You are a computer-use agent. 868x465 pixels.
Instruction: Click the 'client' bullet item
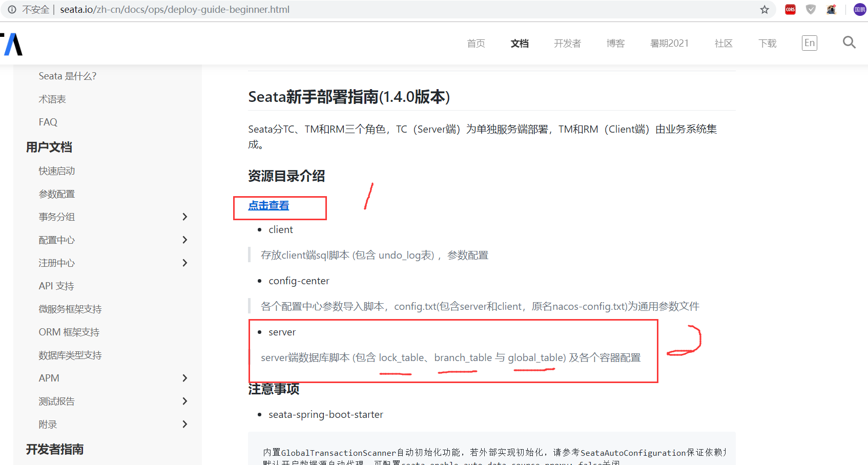[281, 230]
